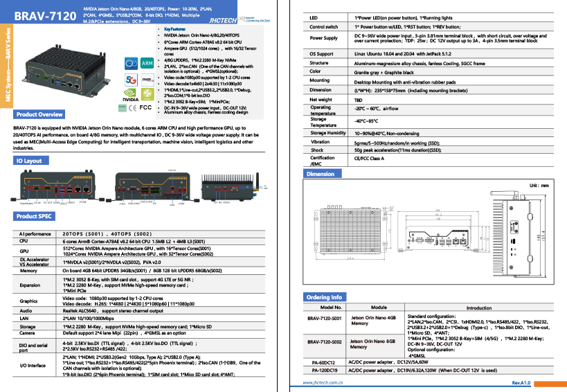Click the BRAV-7120 title text
The image size is (567, 392).
(x=45, y=16)
